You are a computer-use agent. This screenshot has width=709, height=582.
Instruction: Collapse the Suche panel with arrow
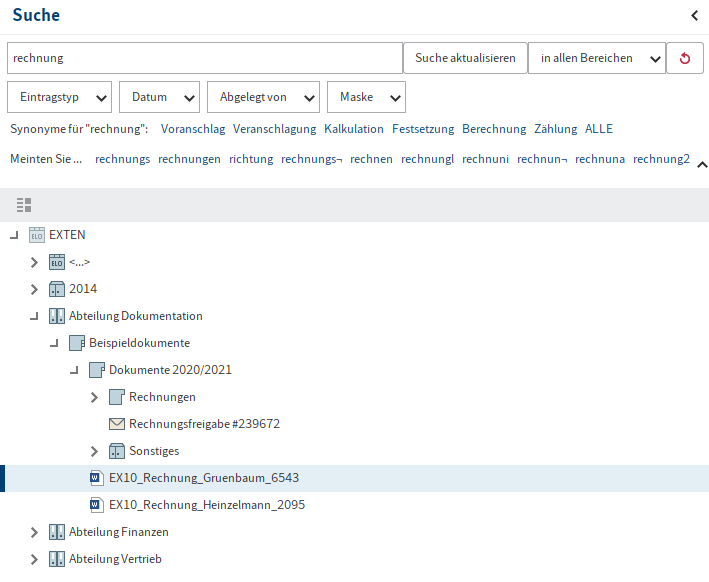pyautogui.click(x=695, y=16)
